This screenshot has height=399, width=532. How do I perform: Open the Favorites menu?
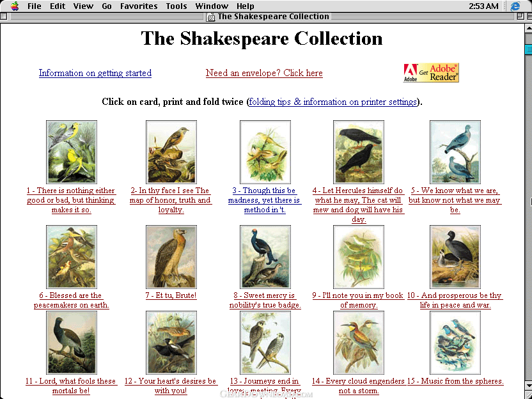pyautogui.click(x=139, y=6)
